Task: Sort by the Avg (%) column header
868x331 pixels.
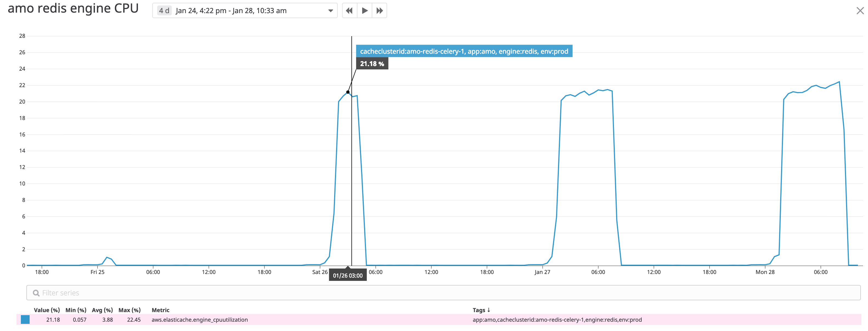Action: coord(102,310)
